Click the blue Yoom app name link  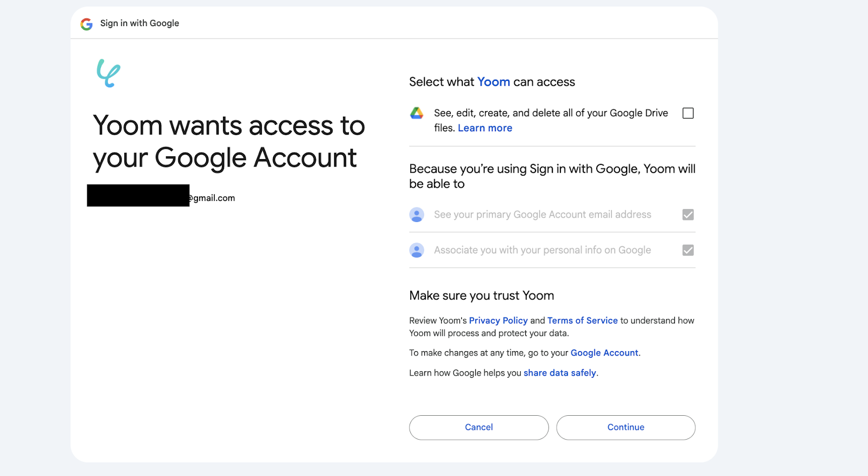(493, 82)
